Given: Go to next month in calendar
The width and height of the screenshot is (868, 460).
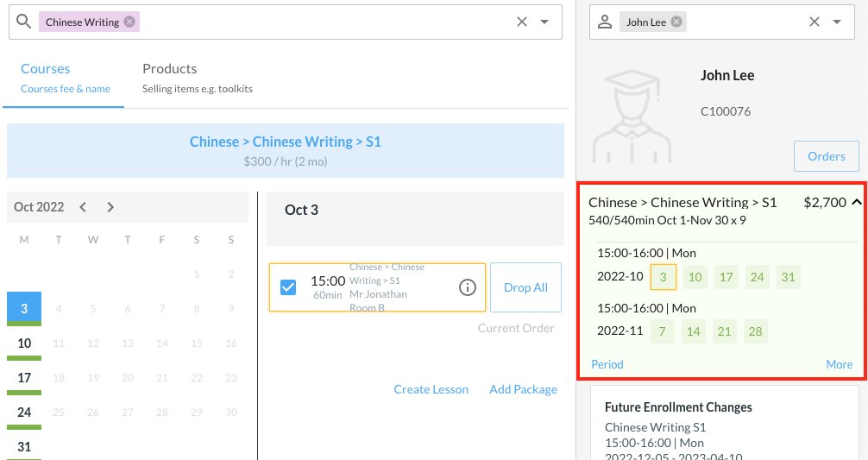Looking at the screenshot, I should 110,207.
